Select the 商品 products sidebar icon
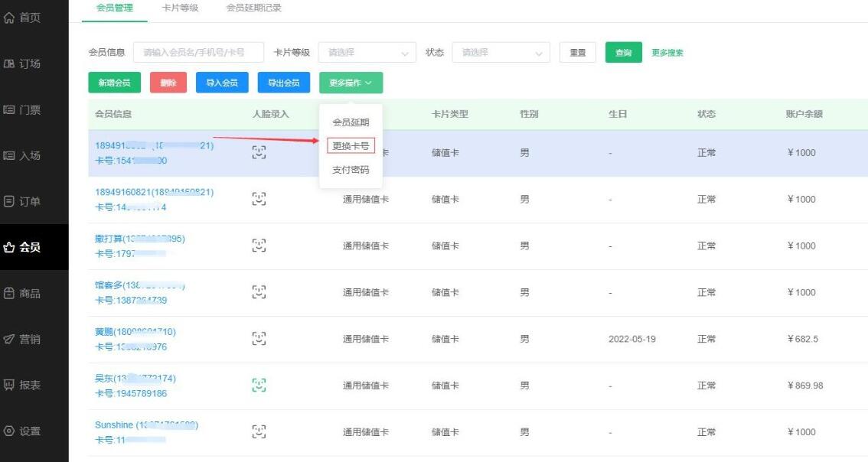Image resolution: width=868 pixels, height=462 pixels. 23,293
